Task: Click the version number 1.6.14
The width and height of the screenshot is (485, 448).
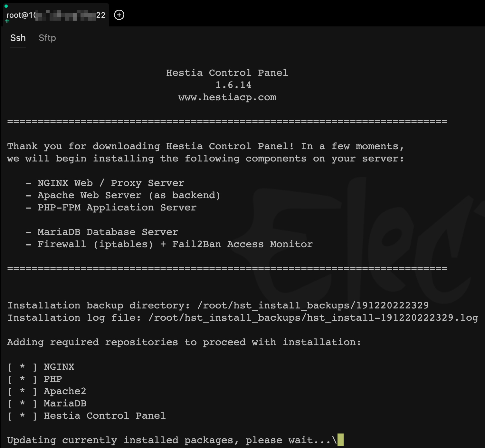Action: coord(233,85)
